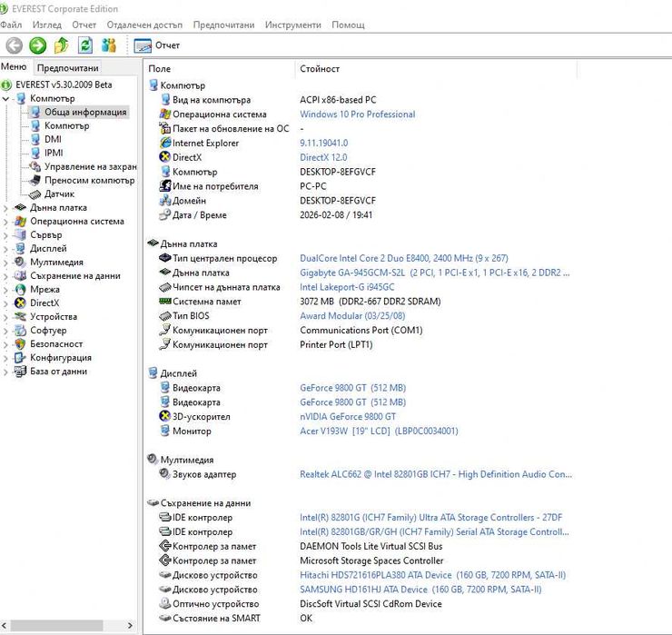
Task: Click the Internet Explorer row icon
Action: click(x=165, y=143)
